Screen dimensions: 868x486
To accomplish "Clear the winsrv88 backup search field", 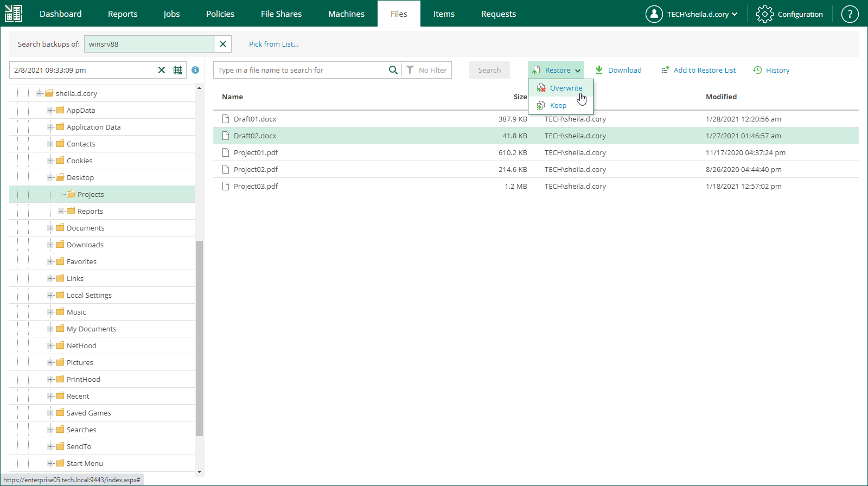I will click(222, 44).
